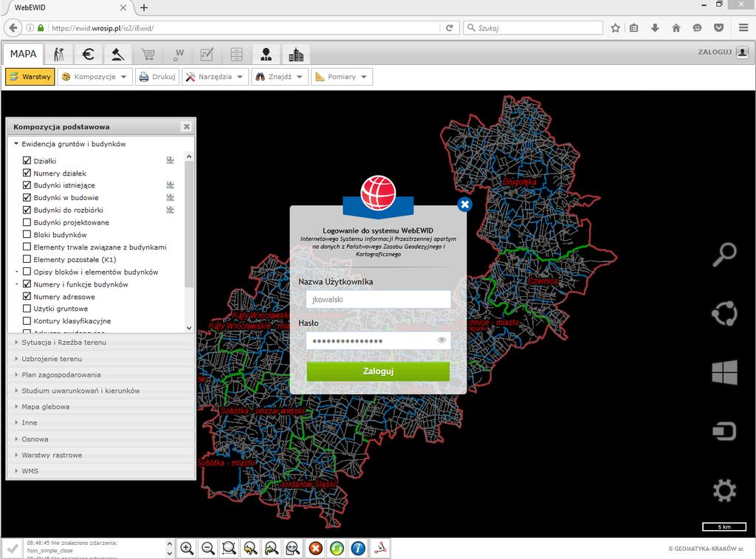Open the Kompozycje dropdown
This screenshot has height=559, width=756.
94,77
